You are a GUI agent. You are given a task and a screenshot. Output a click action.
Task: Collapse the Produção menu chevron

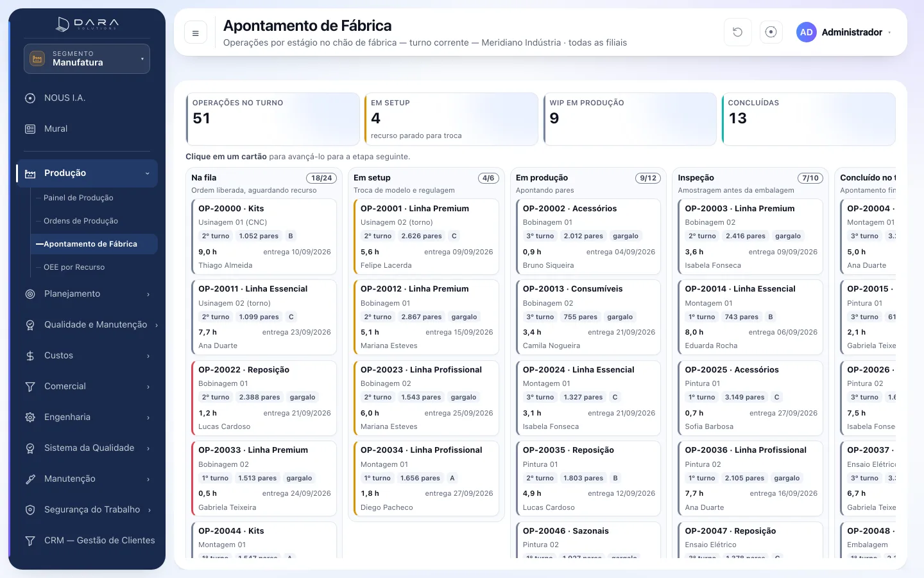[x=148, y=173]
